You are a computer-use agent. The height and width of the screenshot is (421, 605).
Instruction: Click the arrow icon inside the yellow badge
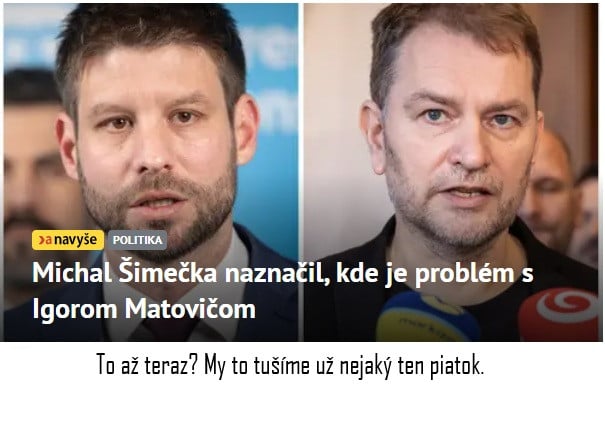[x=41, y=240]
